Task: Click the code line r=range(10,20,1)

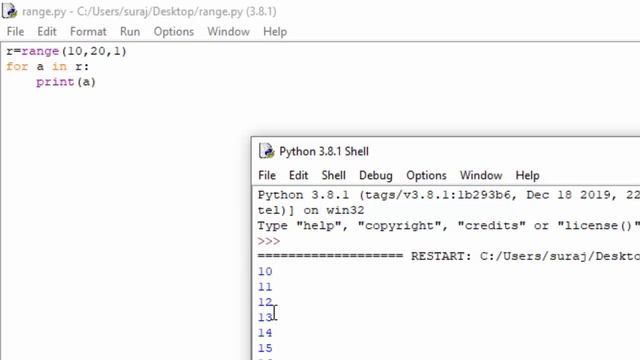Action: click(67, 51)
